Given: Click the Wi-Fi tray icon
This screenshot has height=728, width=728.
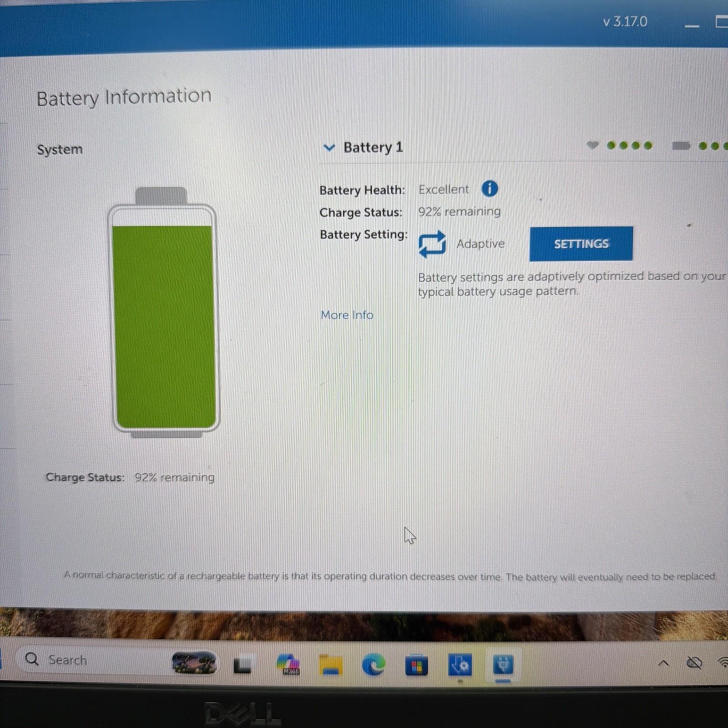Looking at the screenshot, I should point(723,662).
